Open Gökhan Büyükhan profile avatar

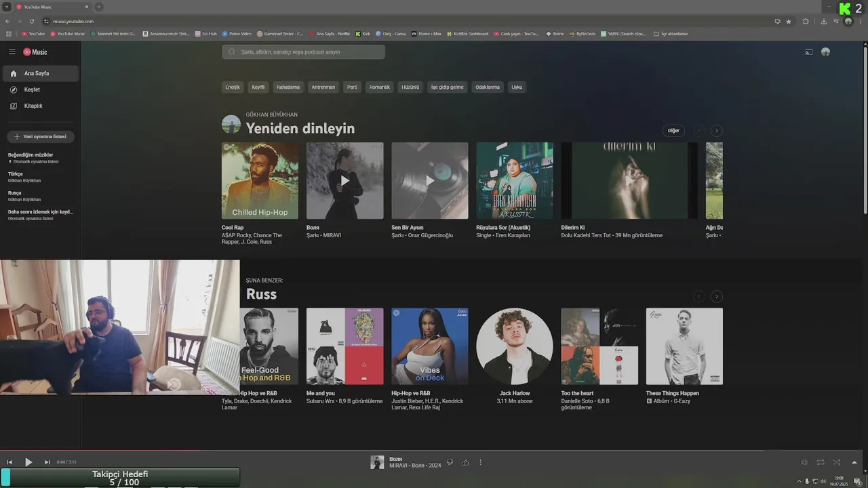pyautogui.click(x=231, y=124)
